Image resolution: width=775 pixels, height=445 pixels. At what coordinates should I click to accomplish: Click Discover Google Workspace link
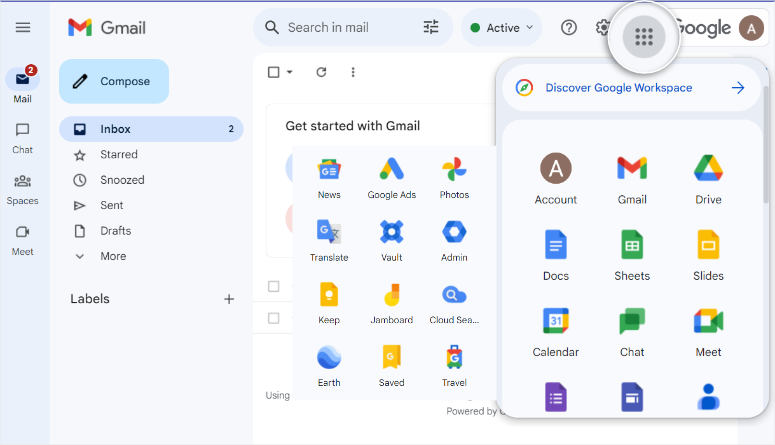tap(631, 88)
